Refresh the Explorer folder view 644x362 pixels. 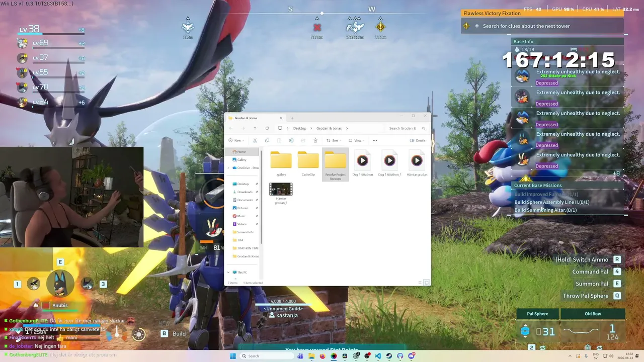[x=267, y=128]
